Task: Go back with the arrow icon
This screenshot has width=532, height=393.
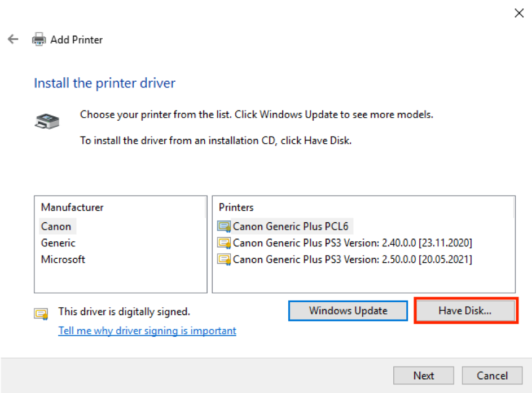Action: 13,39
